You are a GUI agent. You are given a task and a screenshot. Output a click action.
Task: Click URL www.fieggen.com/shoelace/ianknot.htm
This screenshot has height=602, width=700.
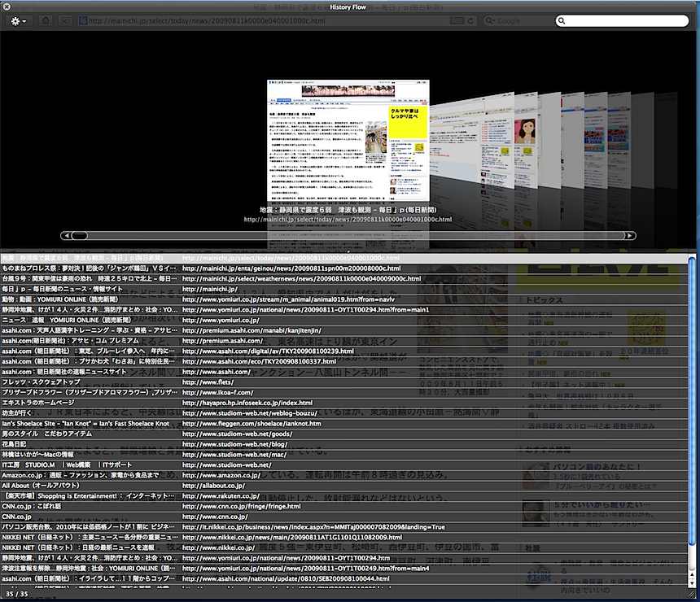coord(252,424)
